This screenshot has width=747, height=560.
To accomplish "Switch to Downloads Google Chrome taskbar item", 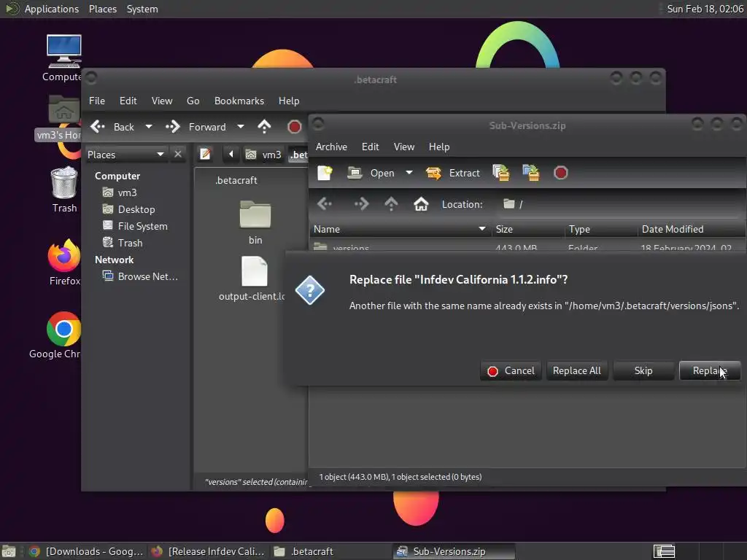I will coord(86,551).
